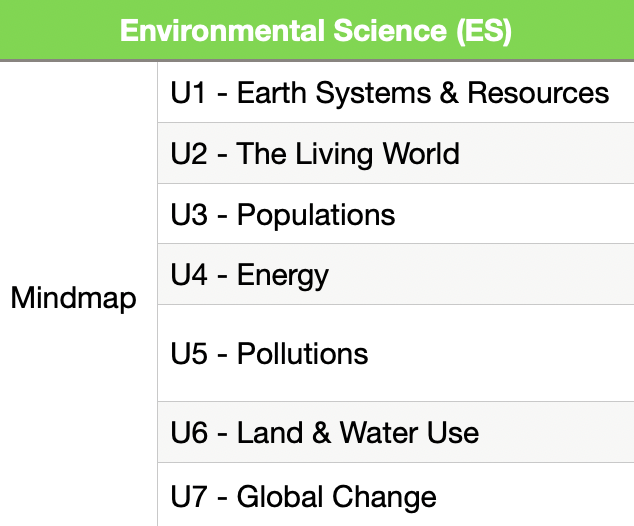Screen dimensions: 634x526
Task: Click the Environmental Science (ES) header
Action: [316, 31]
